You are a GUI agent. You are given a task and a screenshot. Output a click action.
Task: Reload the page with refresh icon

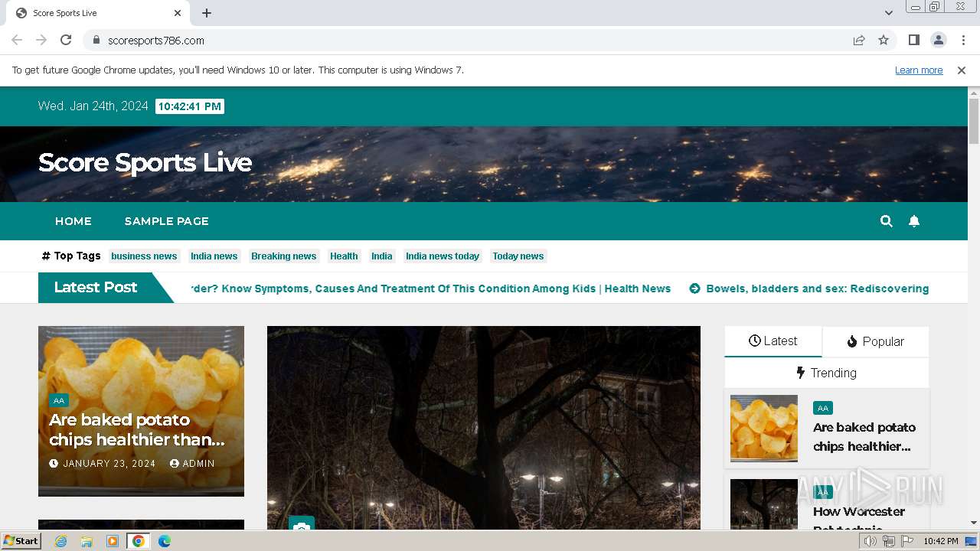pyautogui.click(x=66, y=40)
